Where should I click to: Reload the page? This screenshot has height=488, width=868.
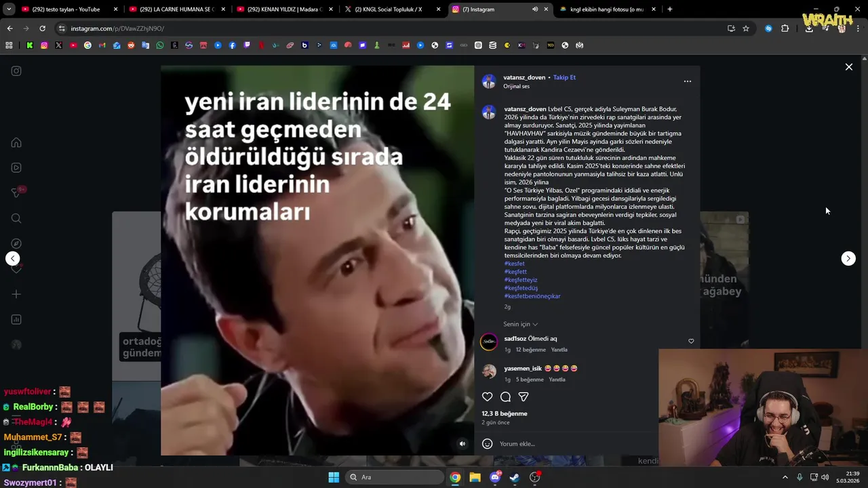click(42, 28)
